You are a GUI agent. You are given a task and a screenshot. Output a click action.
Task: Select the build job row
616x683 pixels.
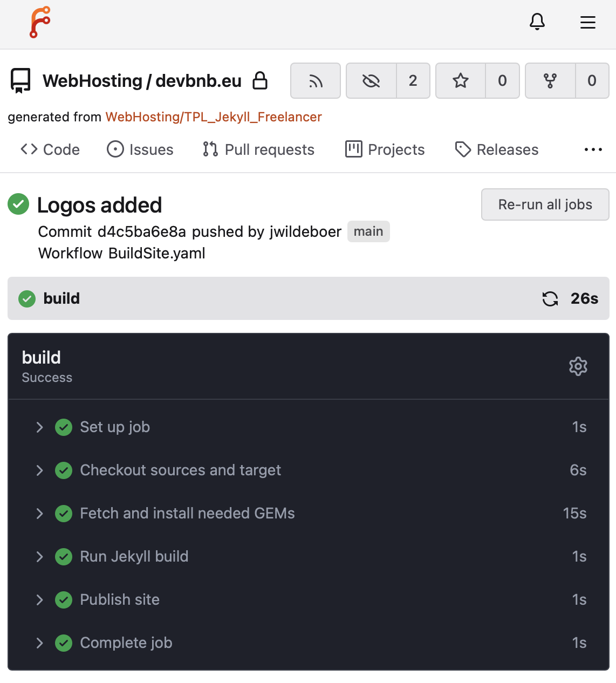[x=309, y=298]
